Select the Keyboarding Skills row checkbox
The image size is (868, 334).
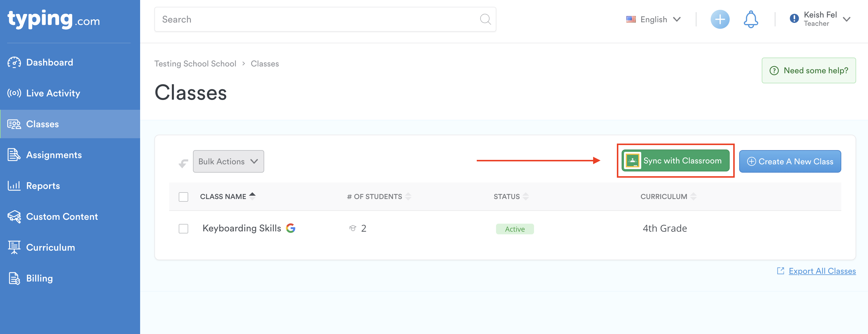point(183,229)
